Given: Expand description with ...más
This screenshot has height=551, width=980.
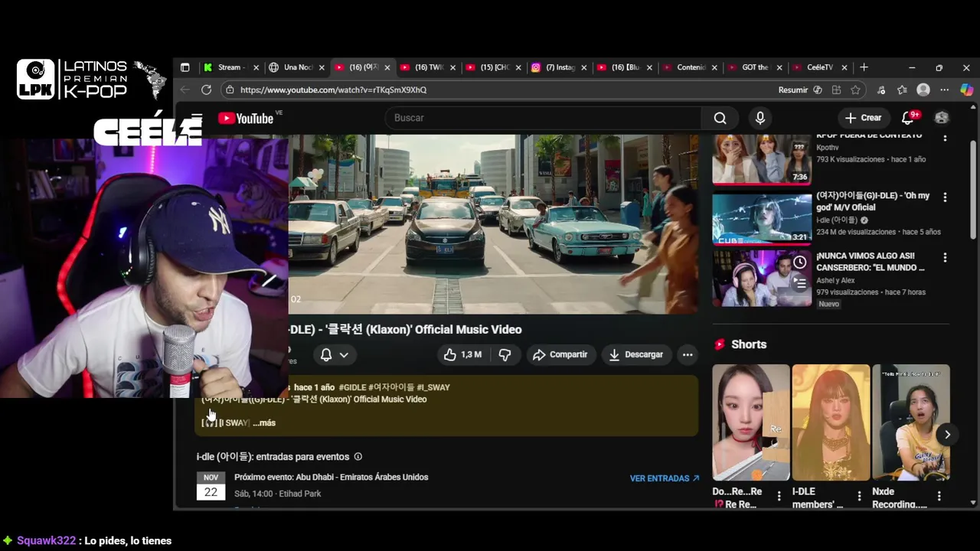Looking at the screenshot, I should pos(263,422).
